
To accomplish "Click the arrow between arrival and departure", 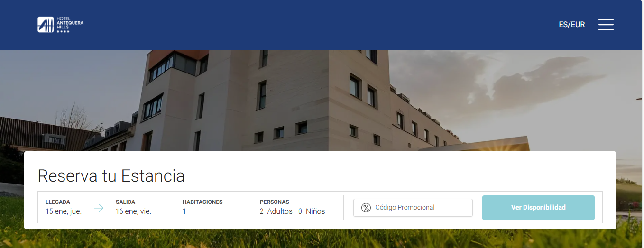I will [99, 208].
